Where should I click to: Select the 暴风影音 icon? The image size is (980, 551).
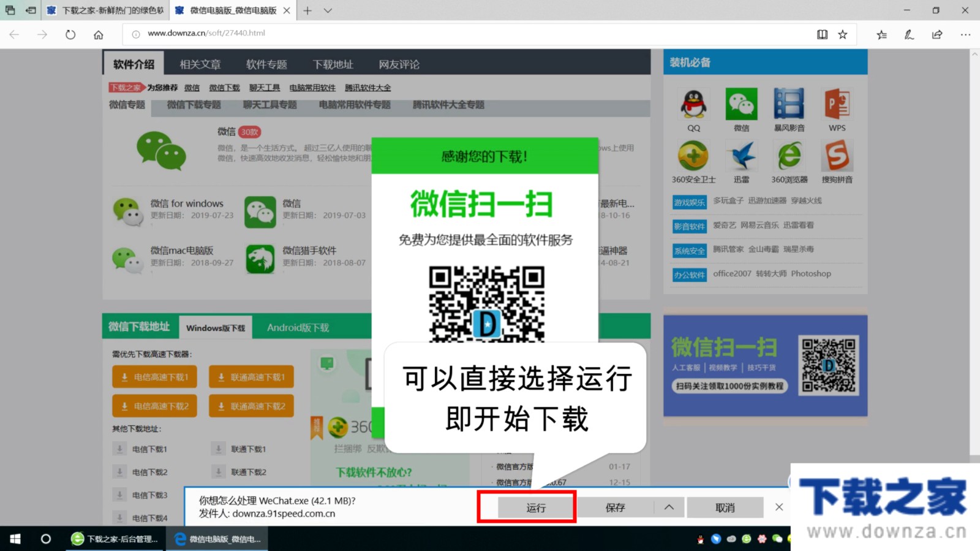[789, 104]
